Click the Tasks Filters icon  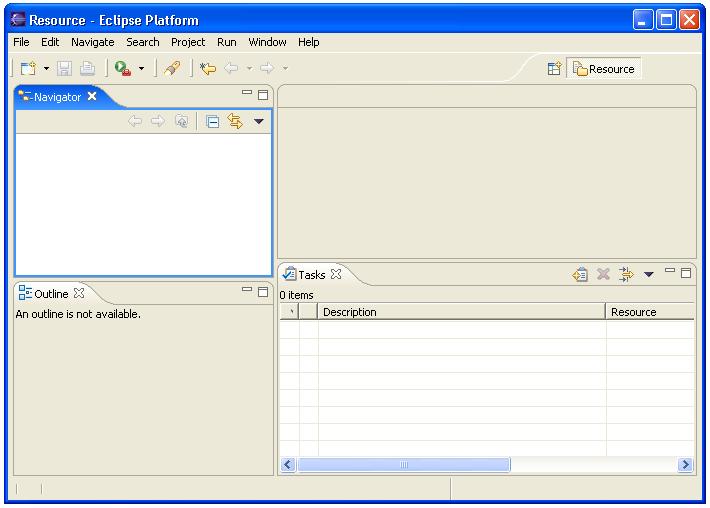(626, 274)
